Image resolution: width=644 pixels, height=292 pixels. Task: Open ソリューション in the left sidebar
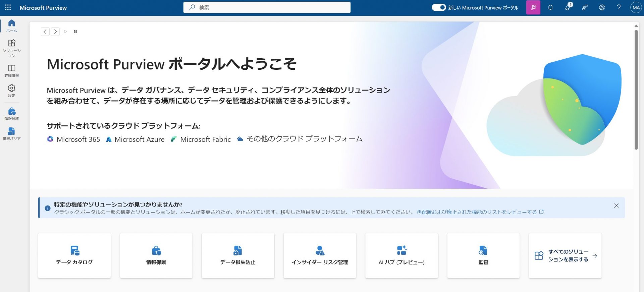pos(12,48)
